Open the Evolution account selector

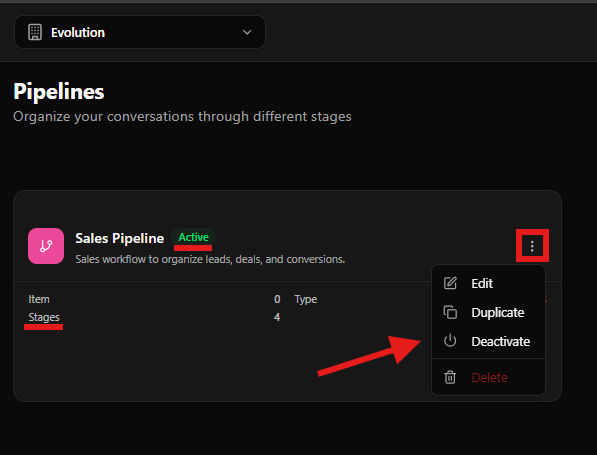140,32
